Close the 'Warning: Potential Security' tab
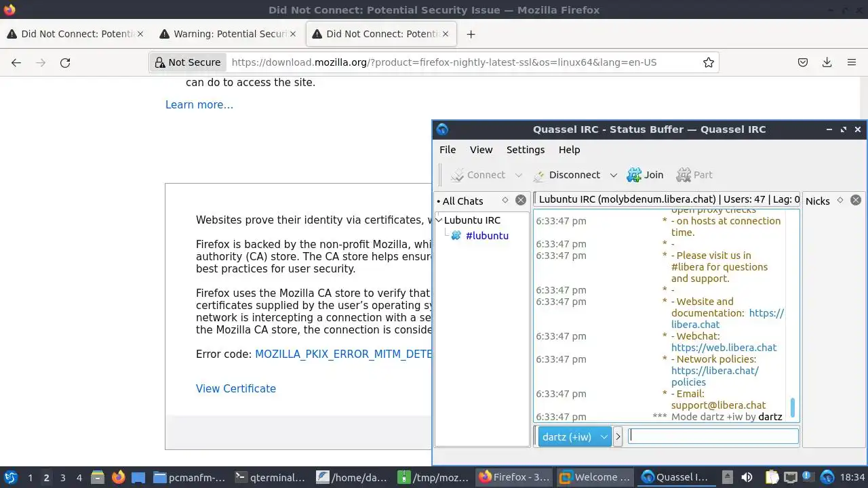 (x=293, y=34)
